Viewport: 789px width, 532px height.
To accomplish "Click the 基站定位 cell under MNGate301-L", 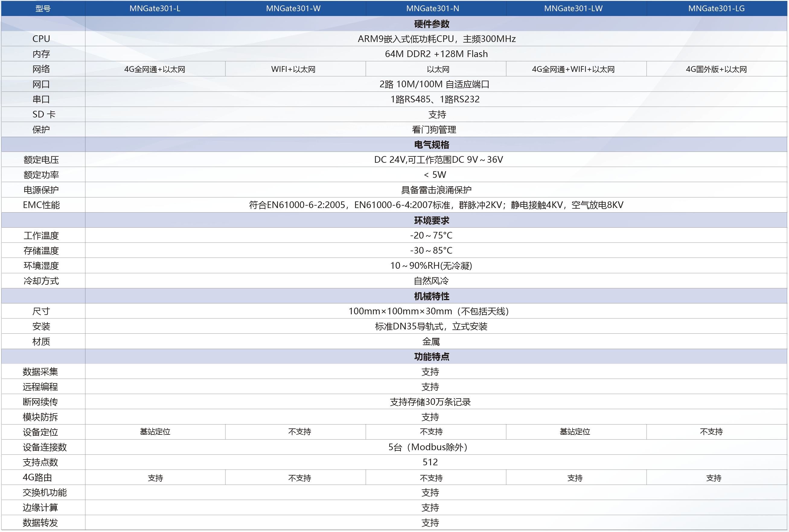I will (x=156, y=431).
